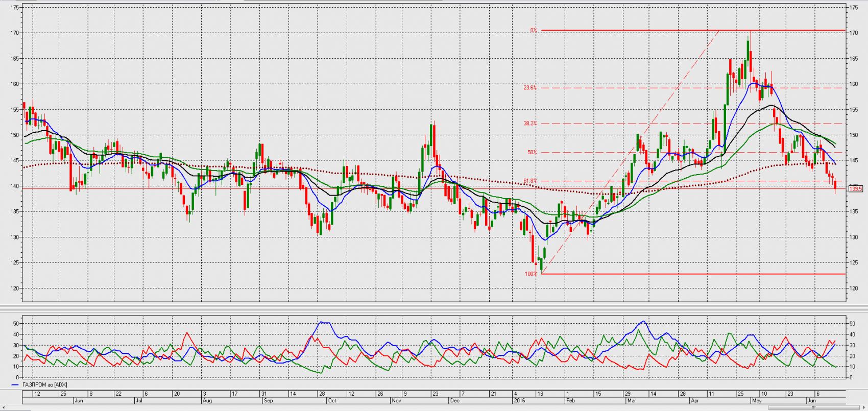Click the May month label on time axis
The width and height of the screenshot is (868, 411).
pyautogui.click(x=757, y=401)
